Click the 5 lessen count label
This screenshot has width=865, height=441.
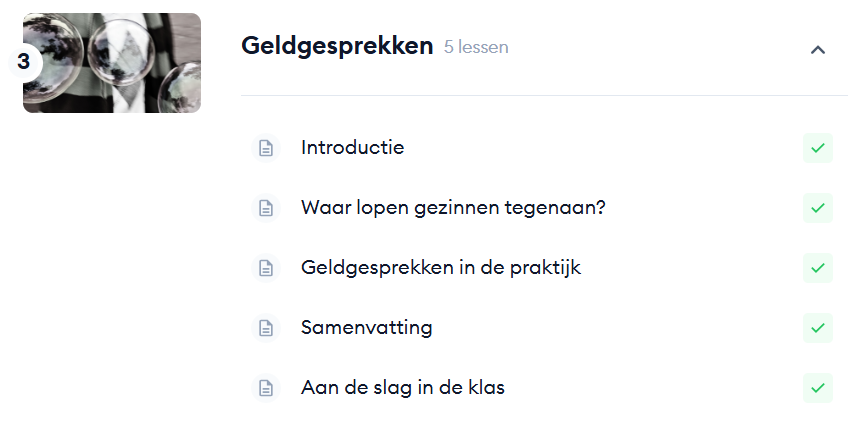click(x=476, y=47)
